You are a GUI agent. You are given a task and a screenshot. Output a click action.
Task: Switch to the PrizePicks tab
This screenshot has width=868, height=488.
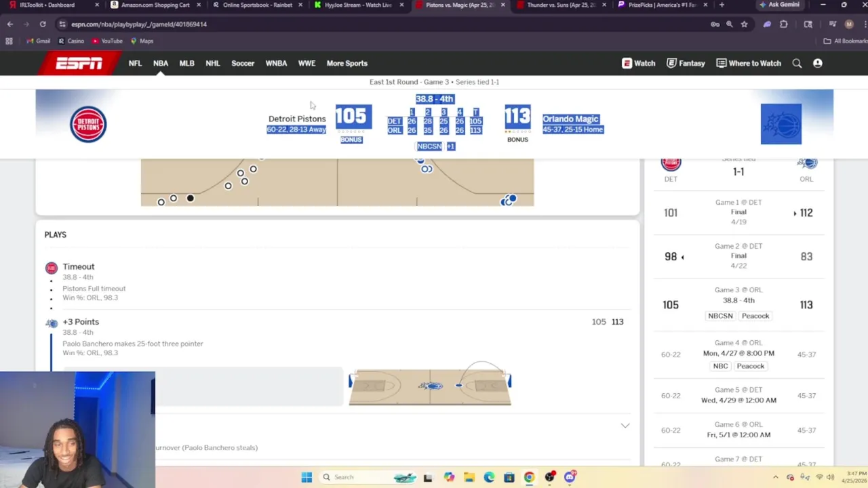[x=663, y=5]
